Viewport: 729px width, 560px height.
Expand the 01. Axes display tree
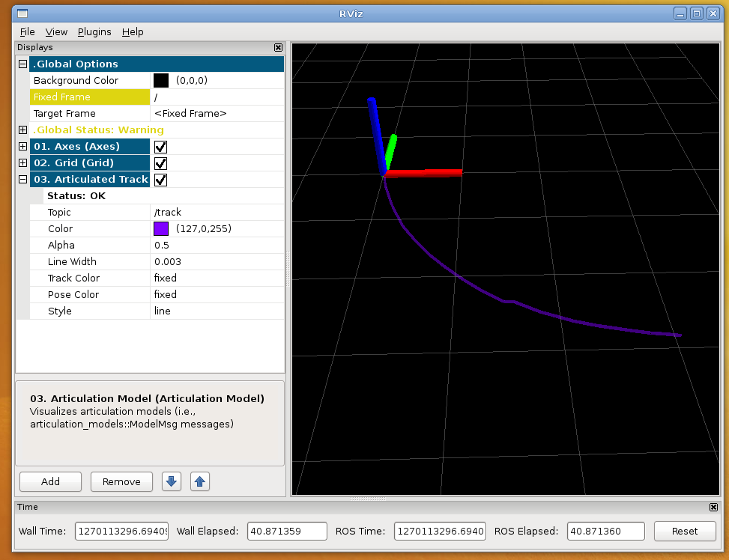22,147
